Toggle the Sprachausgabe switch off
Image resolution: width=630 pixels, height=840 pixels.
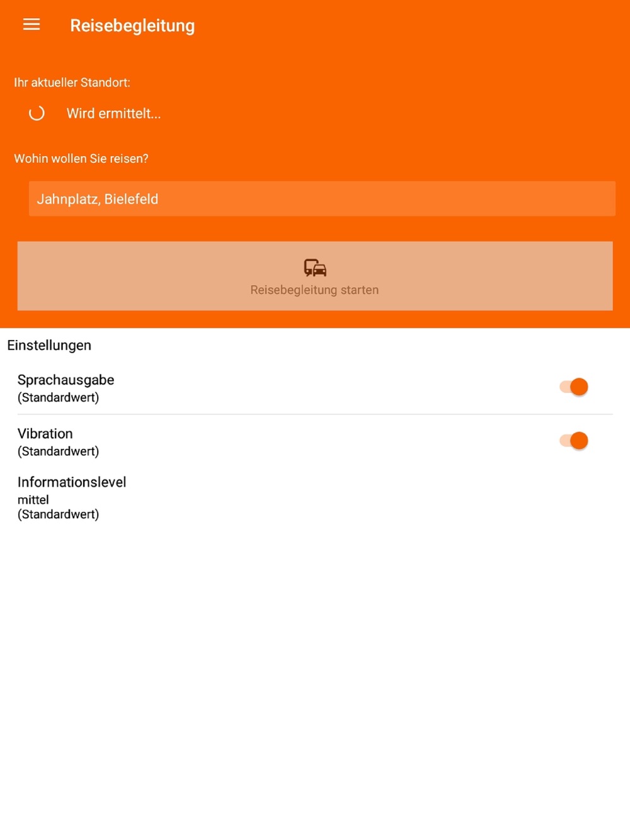click(x=574, y=387)
